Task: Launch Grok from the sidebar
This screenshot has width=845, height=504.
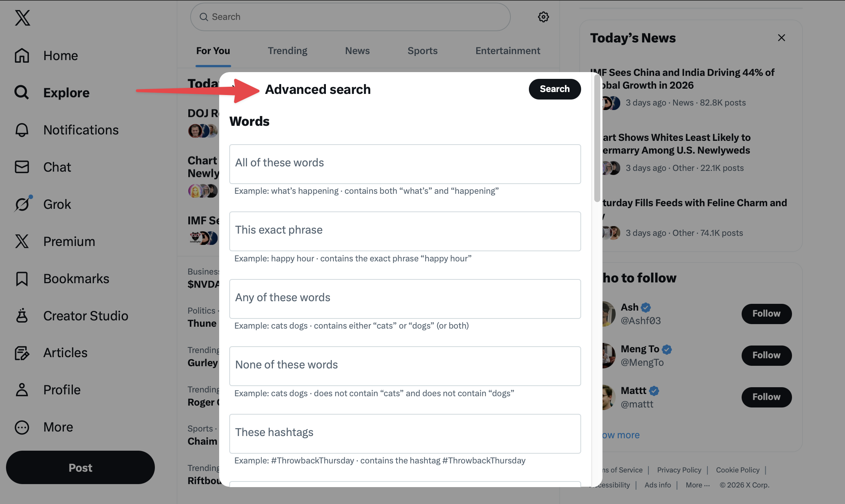Action: (x=21, y=204)
